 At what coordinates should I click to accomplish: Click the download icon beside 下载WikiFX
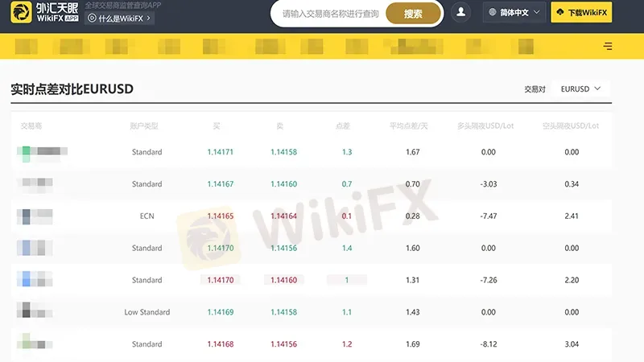[560, 12]
